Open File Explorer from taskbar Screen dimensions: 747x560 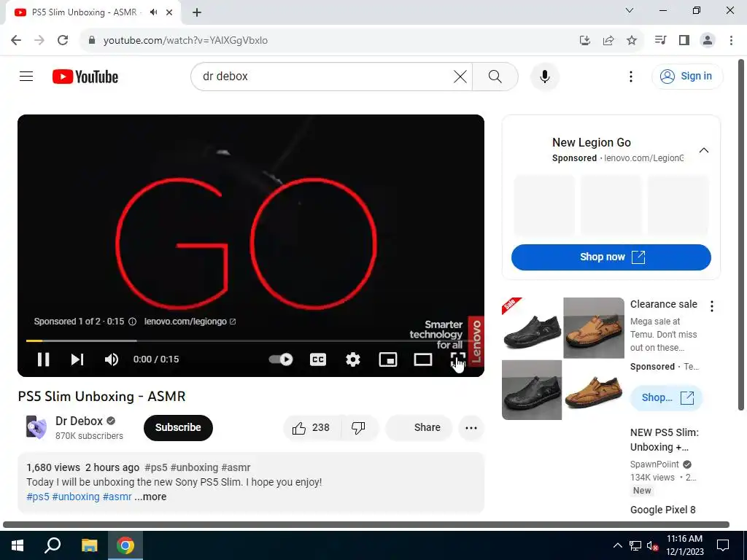tap(89, 545)
